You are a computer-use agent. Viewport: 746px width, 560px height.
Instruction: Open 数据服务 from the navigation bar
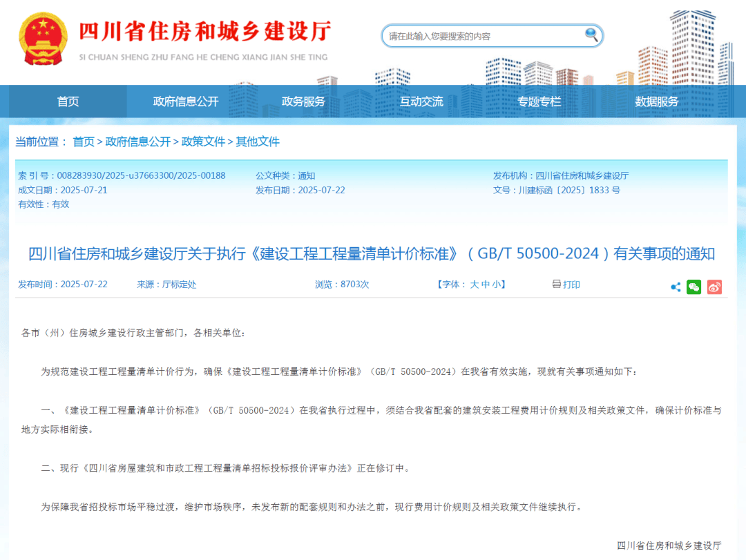coord(657,102)
